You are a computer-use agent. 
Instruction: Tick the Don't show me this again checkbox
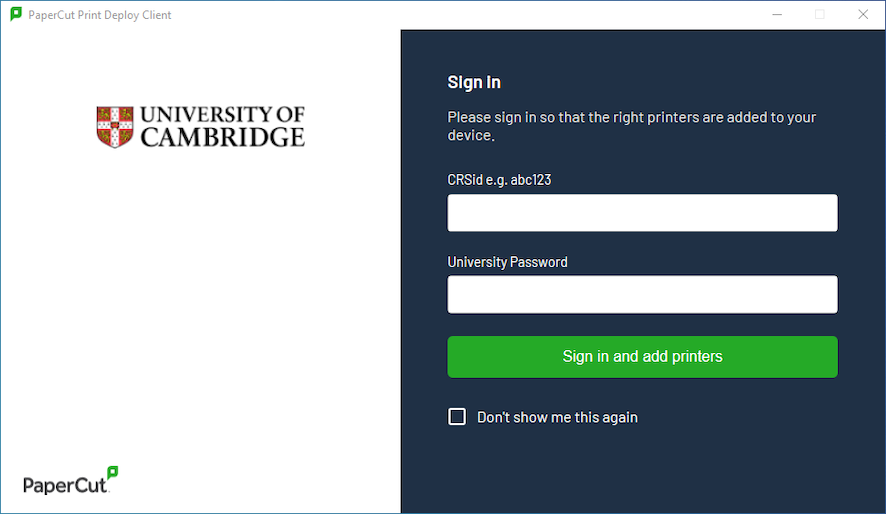457,417
